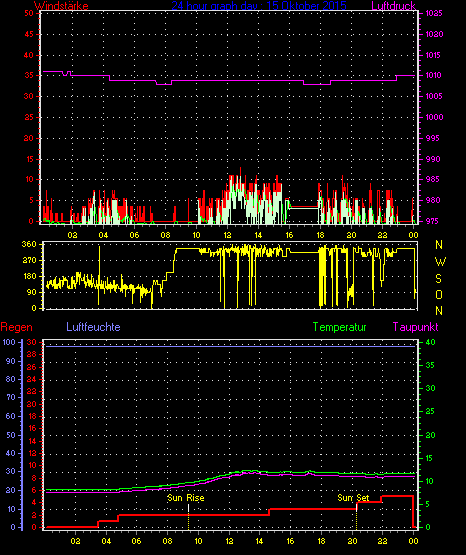Click the 975 value on pressure axis

[x=433, y=221]
